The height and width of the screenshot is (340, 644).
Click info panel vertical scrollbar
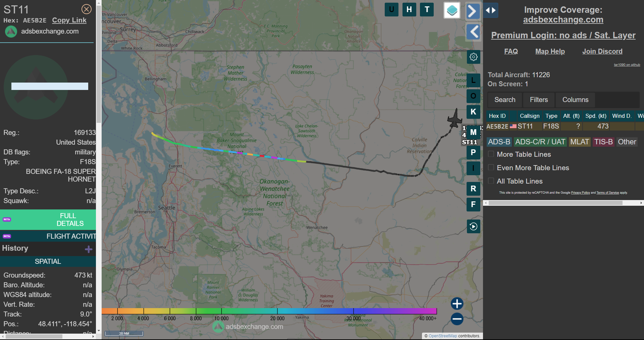click(x=99, y=64)
